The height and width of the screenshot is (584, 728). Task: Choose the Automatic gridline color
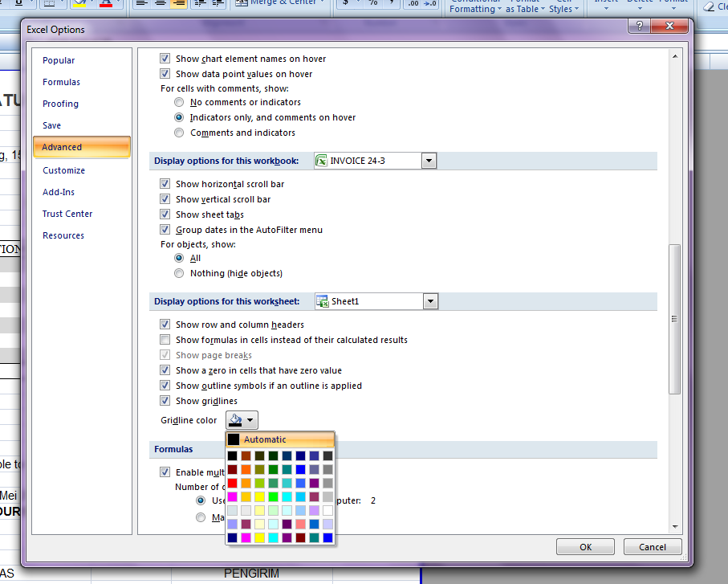point(280,439)
